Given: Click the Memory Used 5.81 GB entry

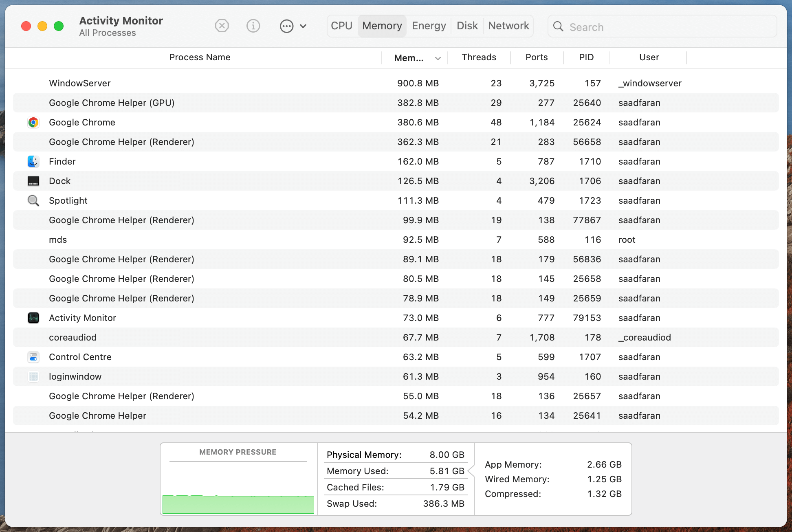Looking at the screenshot, I should tap(396, 471).
